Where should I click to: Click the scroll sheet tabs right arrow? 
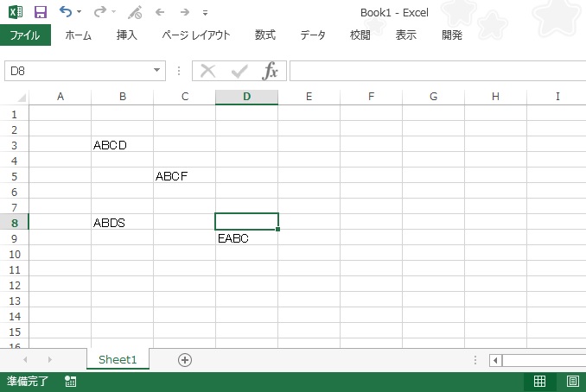tap(49, 360)
